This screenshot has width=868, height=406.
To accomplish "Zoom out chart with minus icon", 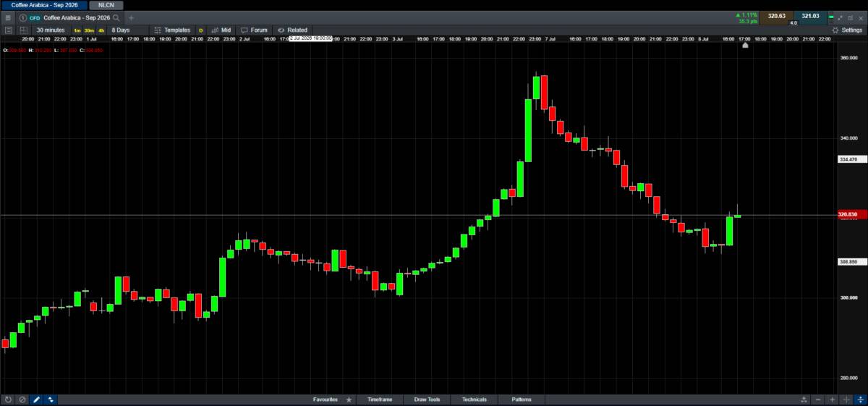I will 818,399.
